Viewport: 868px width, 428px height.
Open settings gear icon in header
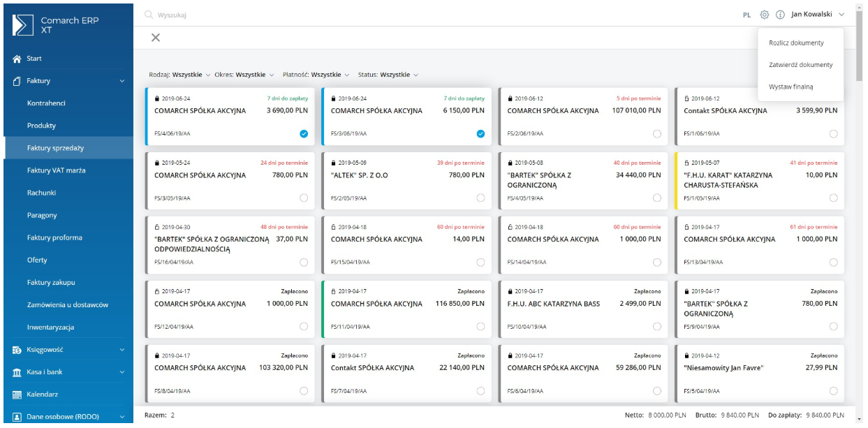pyautogui.click(x=765, y=14)
